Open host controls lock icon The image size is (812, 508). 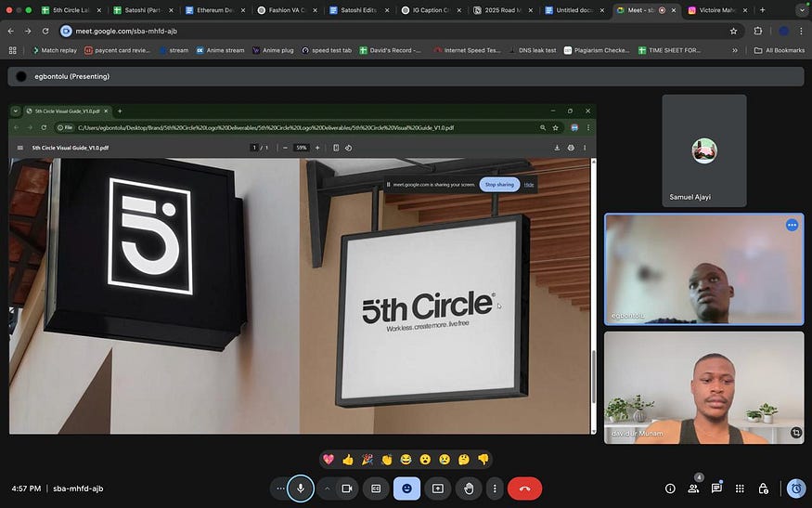pos(764,488)
